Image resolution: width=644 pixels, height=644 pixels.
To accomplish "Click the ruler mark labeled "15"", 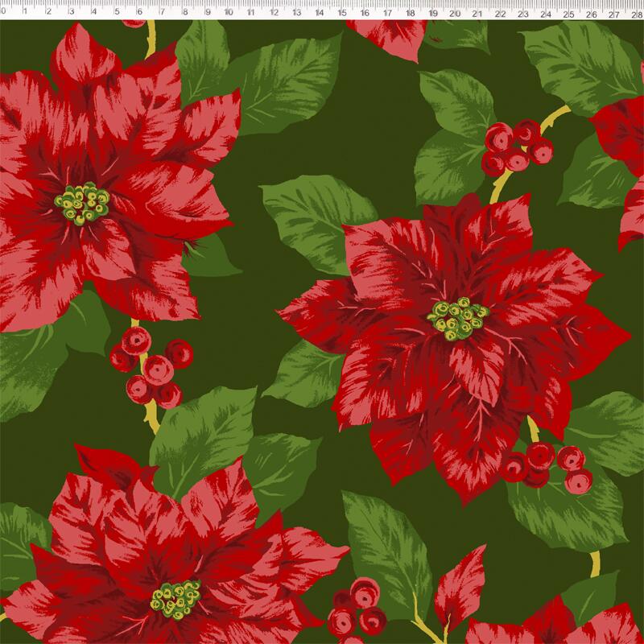I will tap(342, 13).
